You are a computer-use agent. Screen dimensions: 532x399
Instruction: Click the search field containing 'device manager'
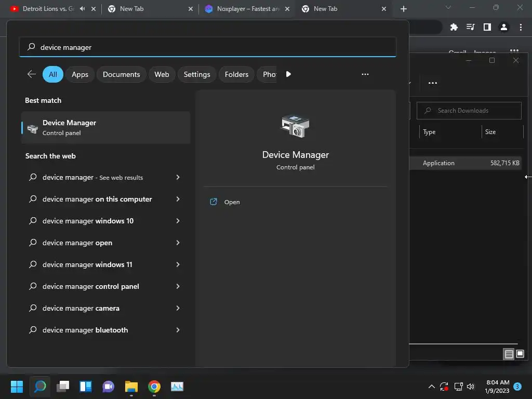click(x=208, y=47)
